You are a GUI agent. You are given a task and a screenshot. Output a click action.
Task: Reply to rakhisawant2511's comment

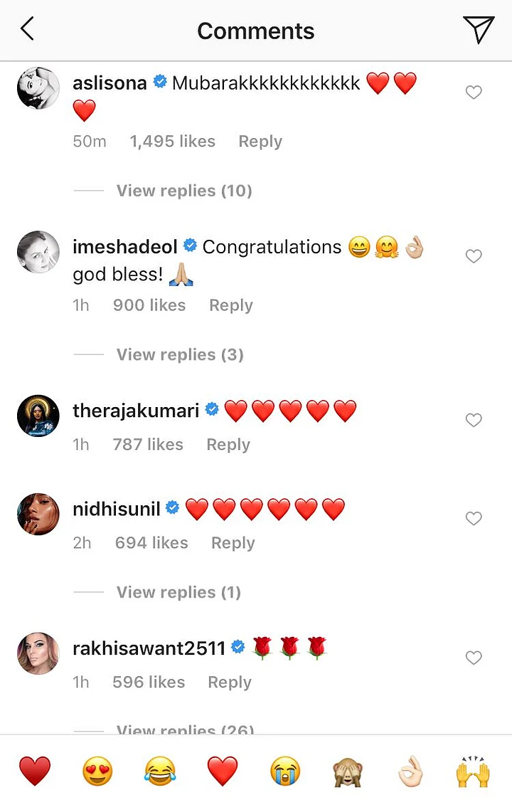(x=229, y=682)
